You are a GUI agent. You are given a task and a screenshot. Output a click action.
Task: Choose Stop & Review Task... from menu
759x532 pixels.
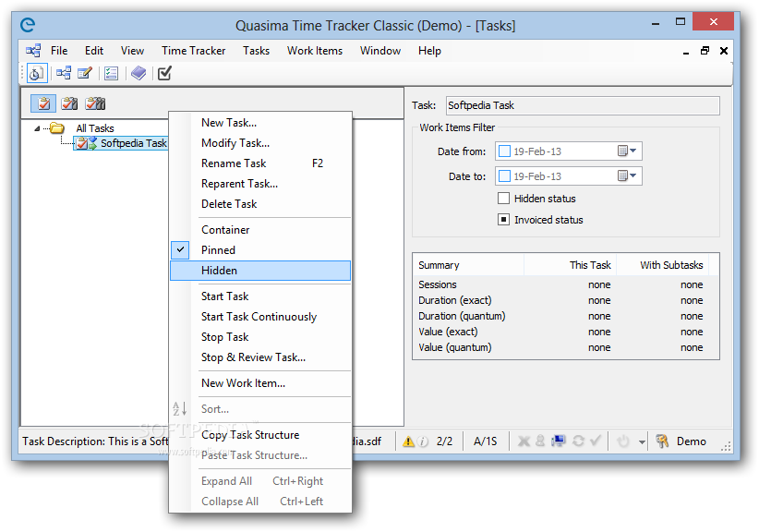pos(260,357)
